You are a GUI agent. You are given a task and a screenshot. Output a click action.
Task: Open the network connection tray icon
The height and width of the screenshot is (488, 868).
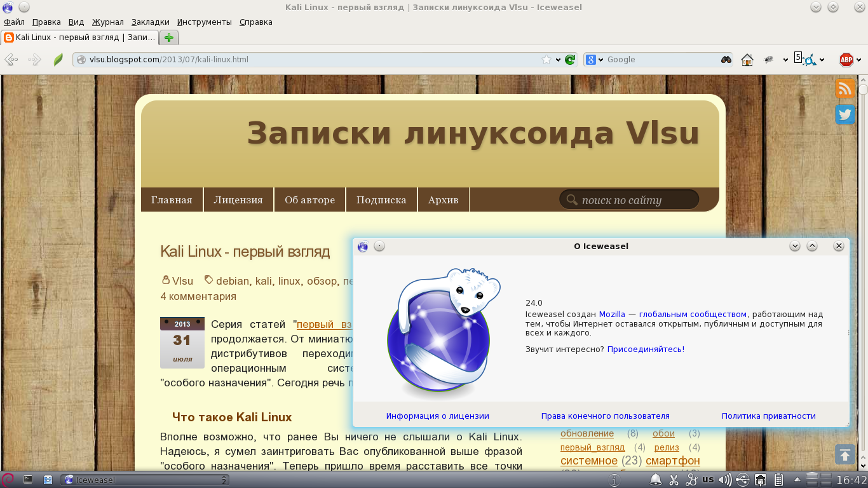click(761, 480)
